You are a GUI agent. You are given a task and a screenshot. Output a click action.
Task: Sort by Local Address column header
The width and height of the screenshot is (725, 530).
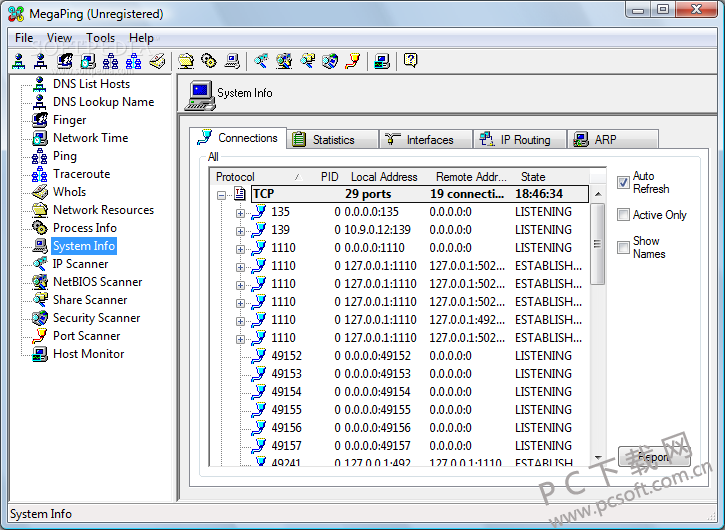click(x=384, y=177)
